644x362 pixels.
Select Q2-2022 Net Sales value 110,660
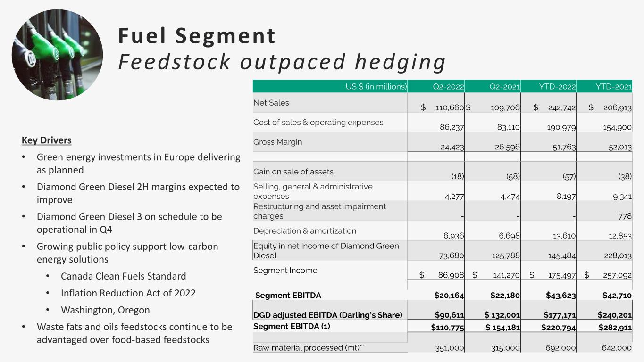(443, 108)
